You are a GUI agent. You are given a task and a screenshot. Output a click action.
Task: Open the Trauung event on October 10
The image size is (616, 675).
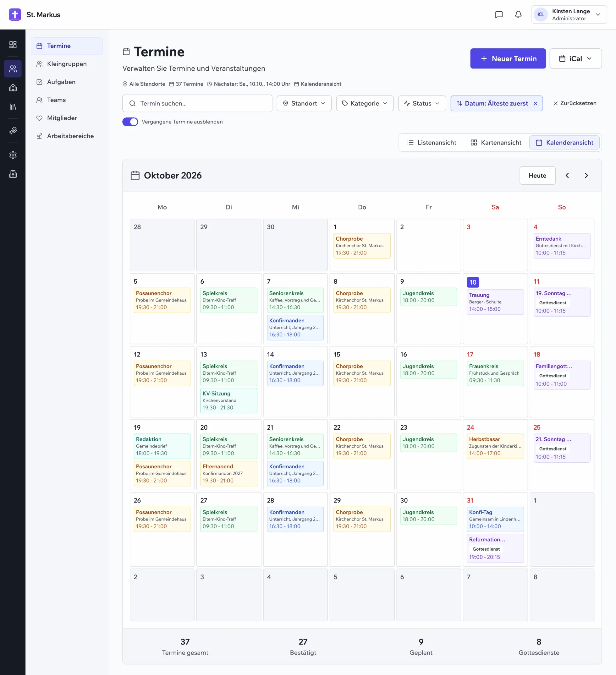point(495,302)
